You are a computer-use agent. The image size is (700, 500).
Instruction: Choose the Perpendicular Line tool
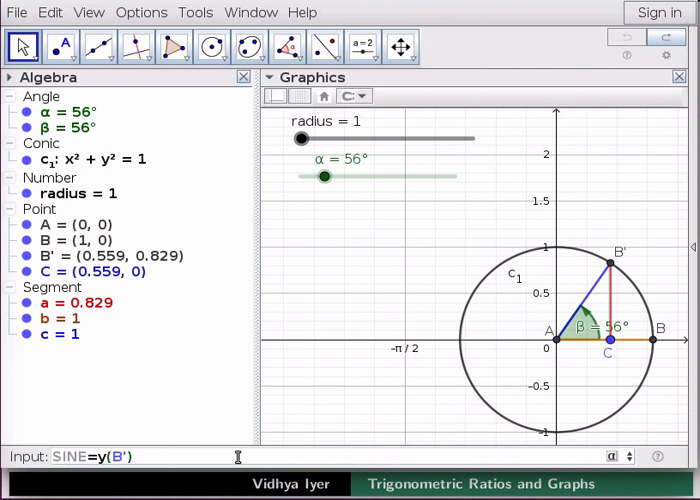[x=137, y=46]
